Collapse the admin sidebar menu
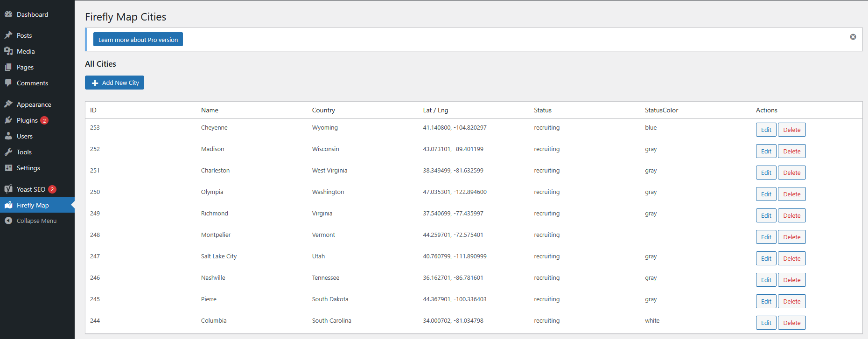Screen dimensions: 868x339 coord(36,221)
